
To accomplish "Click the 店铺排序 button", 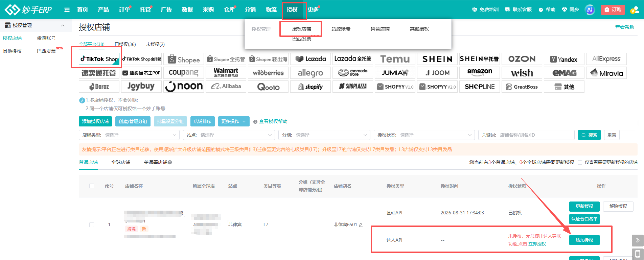I will pos(203,121).
